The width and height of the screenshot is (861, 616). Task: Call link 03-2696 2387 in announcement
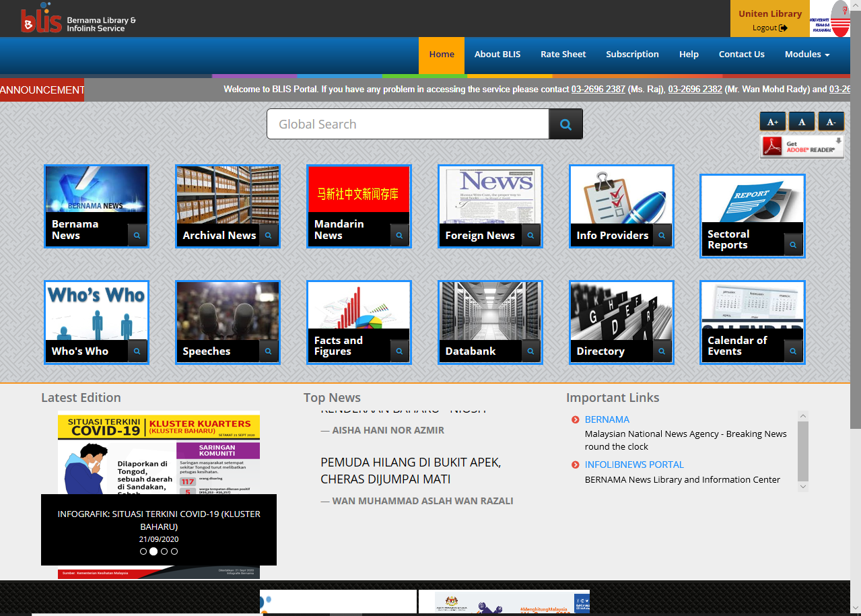598,89
